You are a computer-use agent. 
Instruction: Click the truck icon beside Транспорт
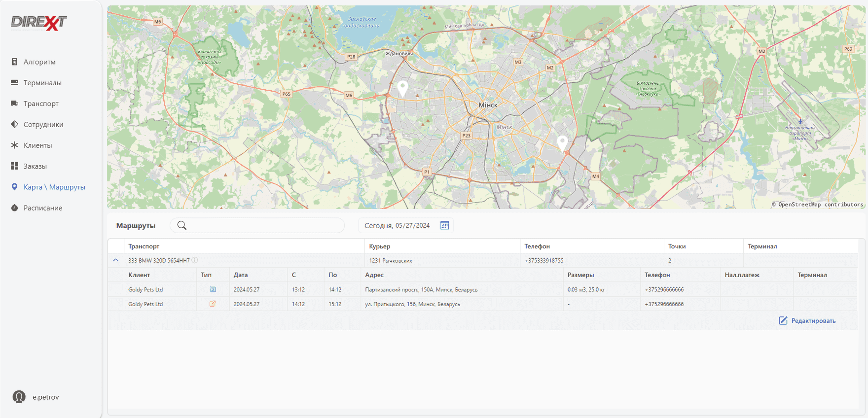[14, 104]
